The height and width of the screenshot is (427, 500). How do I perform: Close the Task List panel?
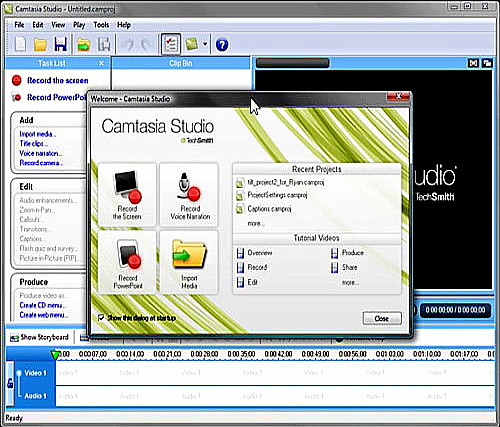102,63
